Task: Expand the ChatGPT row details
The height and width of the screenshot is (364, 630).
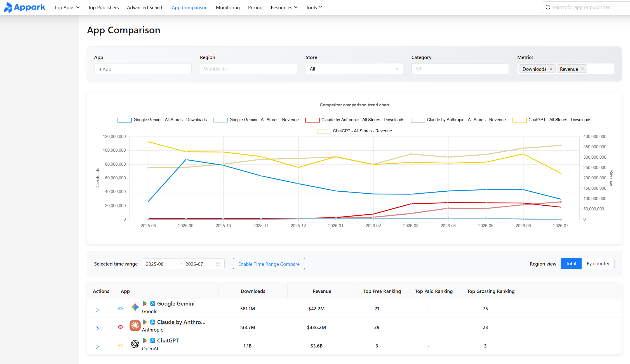Action: [x=98, y=347]
